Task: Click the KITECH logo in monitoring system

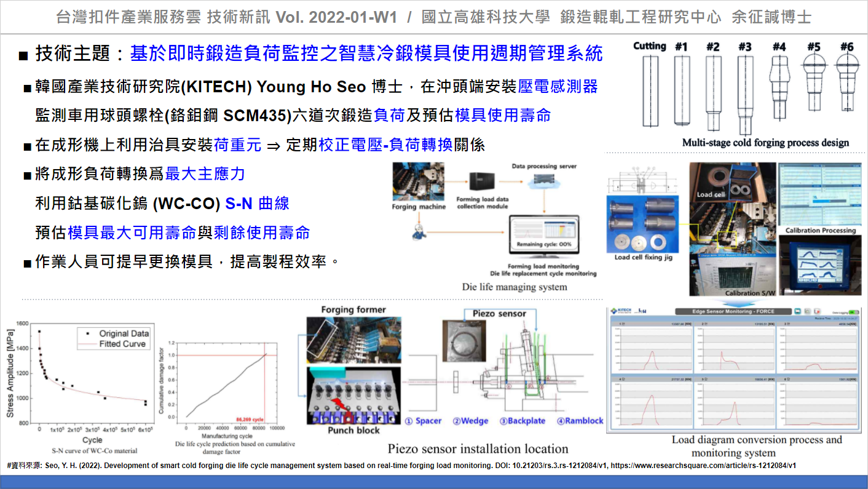Action: coord(622,311)
